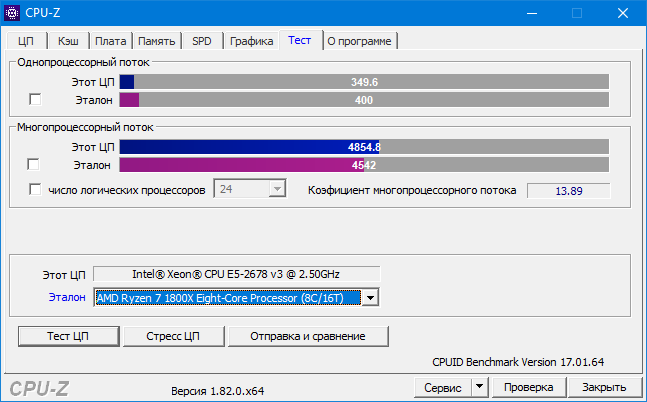This screenshot has height=402, width=647.
Task: Click Версия 1.82.0.x64 text
Action: pyautogui.click(x=217, y=391)
